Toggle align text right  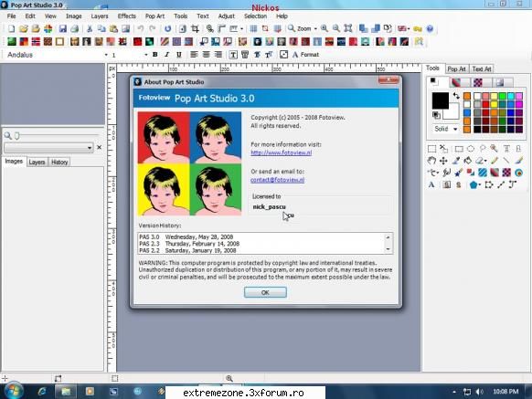tap(218, 55)
